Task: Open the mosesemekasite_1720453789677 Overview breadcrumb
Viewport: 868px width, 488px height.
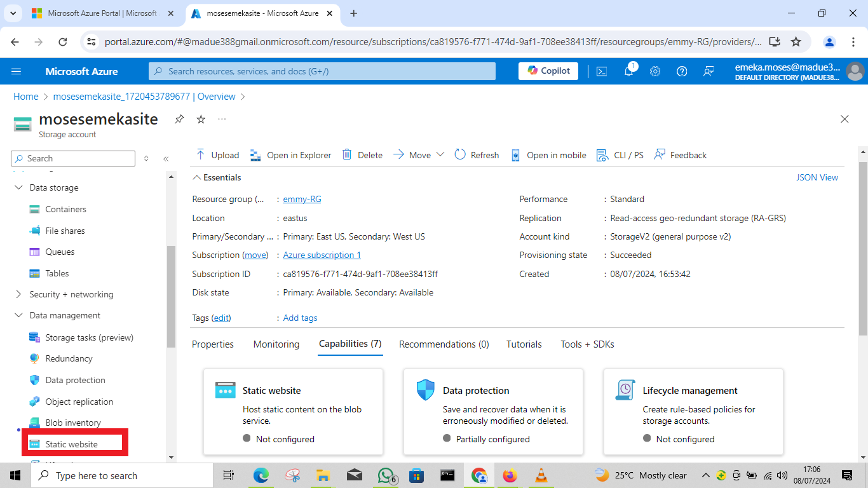Action: [x=144, y=97]
